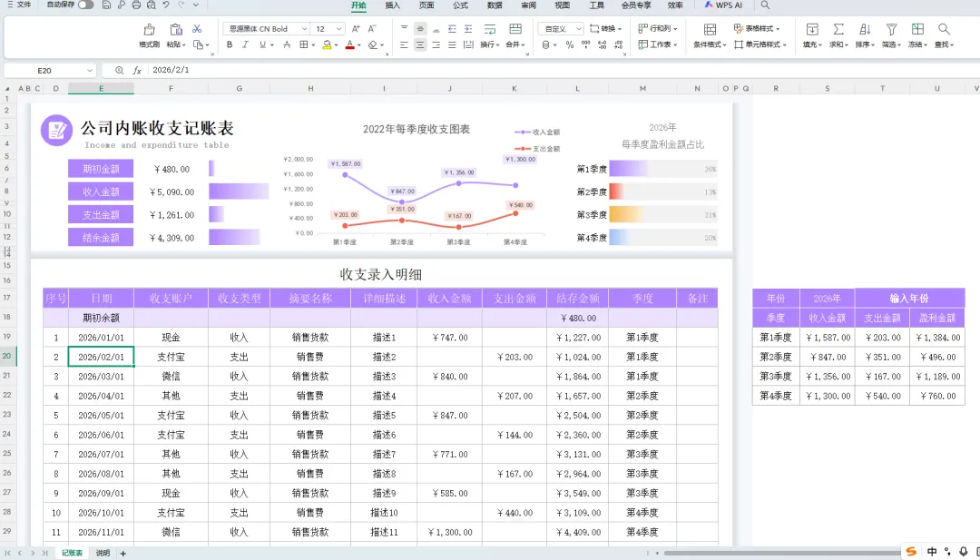
Task: Click the red font color A
Action: point(350,45)
